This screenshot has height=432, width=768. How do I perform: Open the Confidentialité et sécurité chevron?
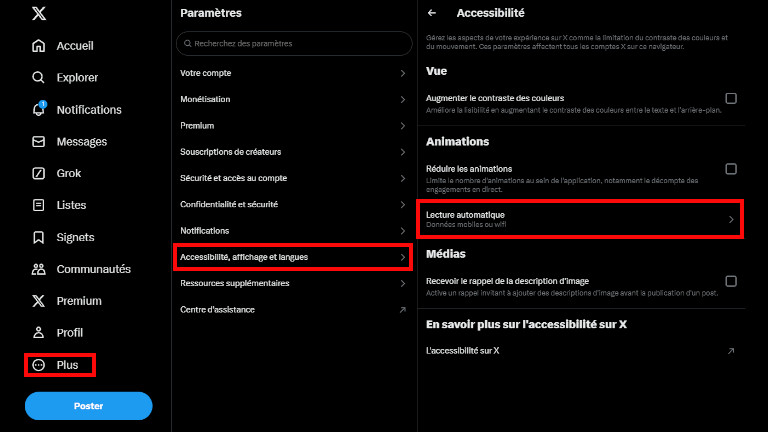pos(402,204)
